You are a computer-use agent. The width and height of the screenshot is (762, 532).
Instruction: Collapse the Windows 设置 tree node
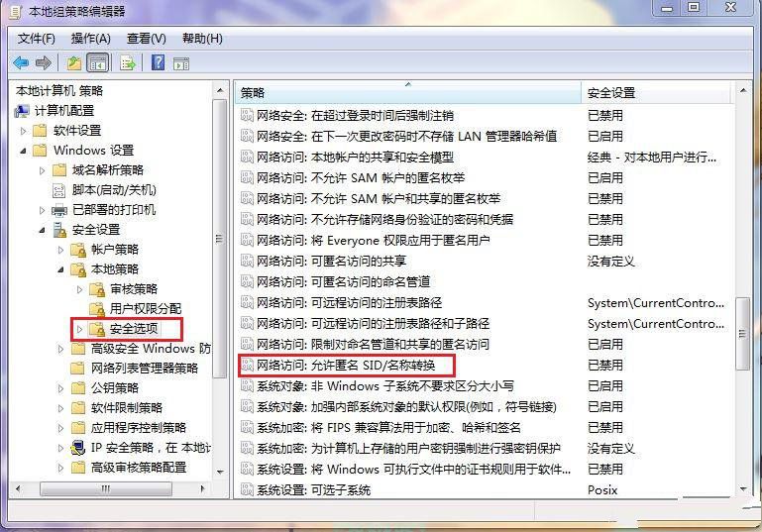pyautogui.click(x=23, y=152)
